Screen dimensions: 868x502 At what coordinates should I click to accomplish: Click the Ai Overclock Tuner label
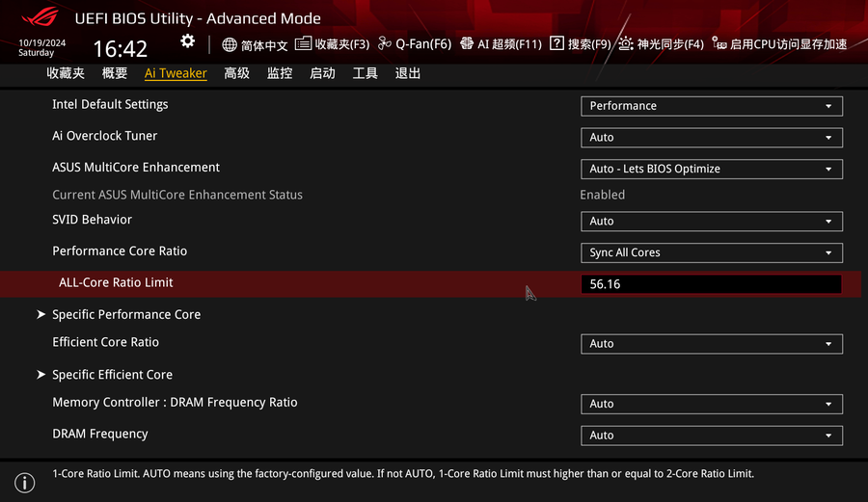coord(104,136)
